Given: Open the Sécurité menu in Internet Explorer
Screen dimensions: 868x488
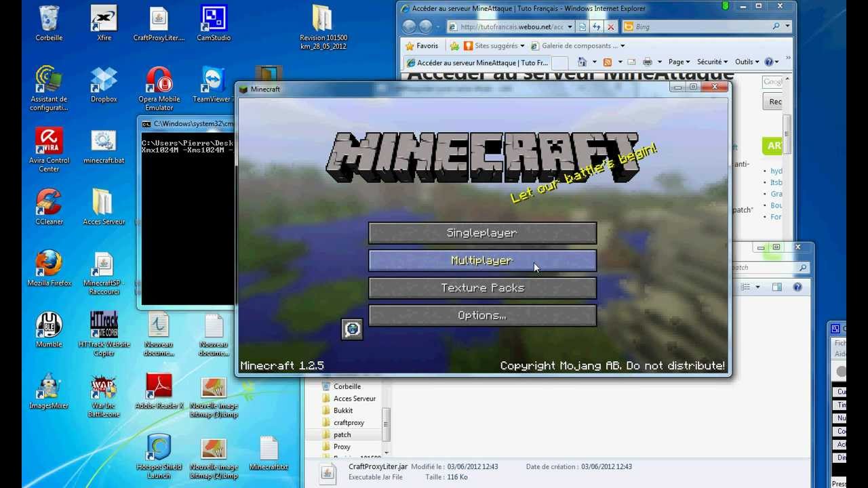Looking at the screenshot, I should [713, 62].
